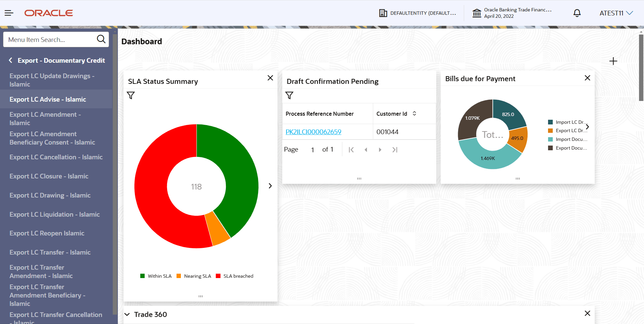
Task: Toggle Export LC Dr... legend entry
Action: pyautogui.click(x=567, y=130)
